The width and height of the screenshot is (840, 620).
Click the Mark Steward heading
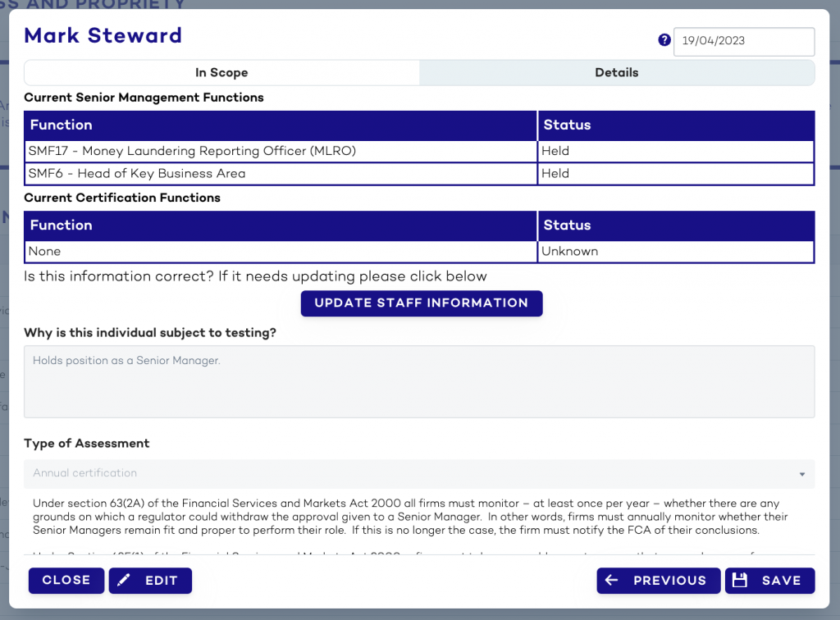point(103,35)
